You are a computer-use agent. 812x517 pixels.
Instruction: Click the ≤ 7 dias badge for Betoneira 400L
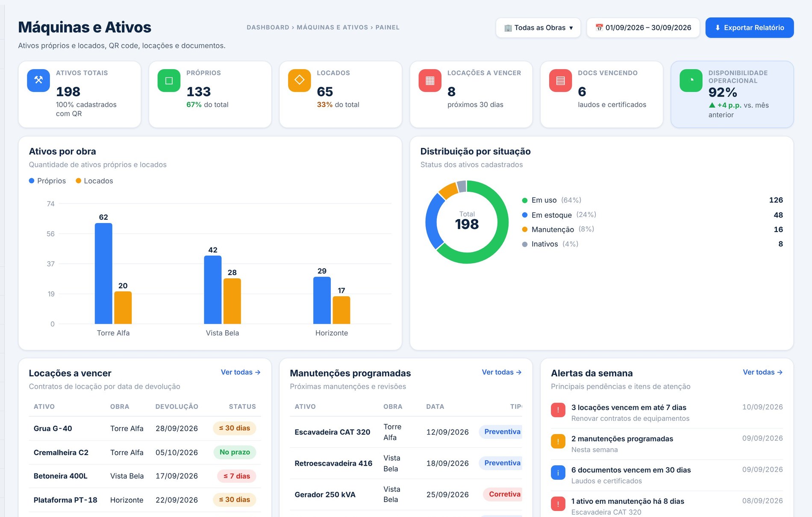click(x=237, y=476)
